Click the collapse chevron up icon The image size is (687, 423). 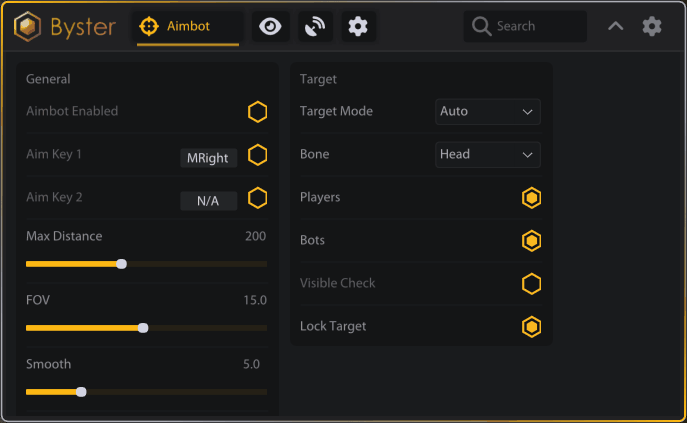[616, 27]
